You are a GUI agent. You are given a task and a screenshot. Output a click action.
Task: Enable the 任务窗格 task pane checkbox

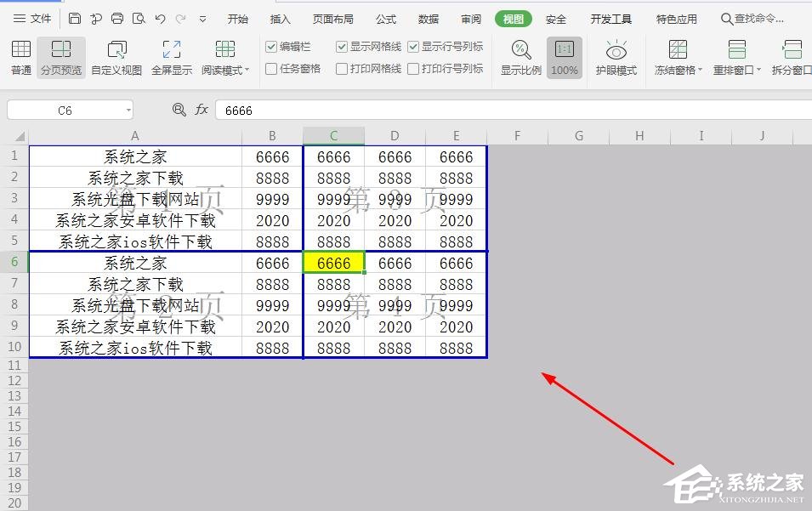tap(274, 67)
